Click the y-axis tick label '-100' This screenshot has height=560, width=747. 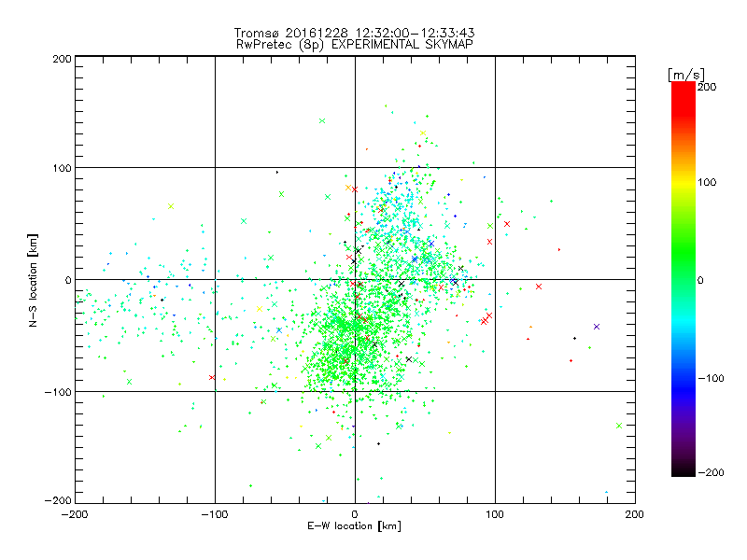(58, 392)
